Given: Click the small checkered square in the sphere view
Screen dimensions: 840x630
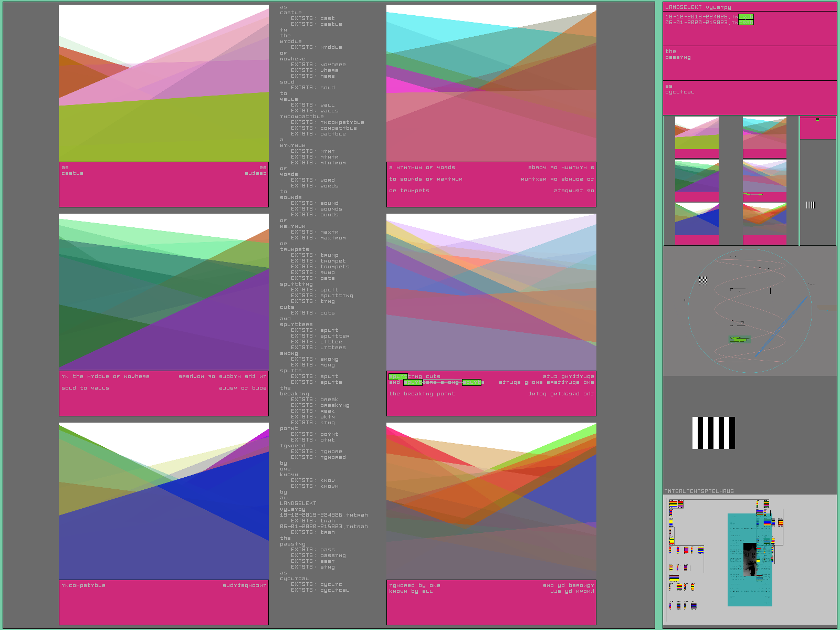Looking at the screenshot, I should [703, 281].
